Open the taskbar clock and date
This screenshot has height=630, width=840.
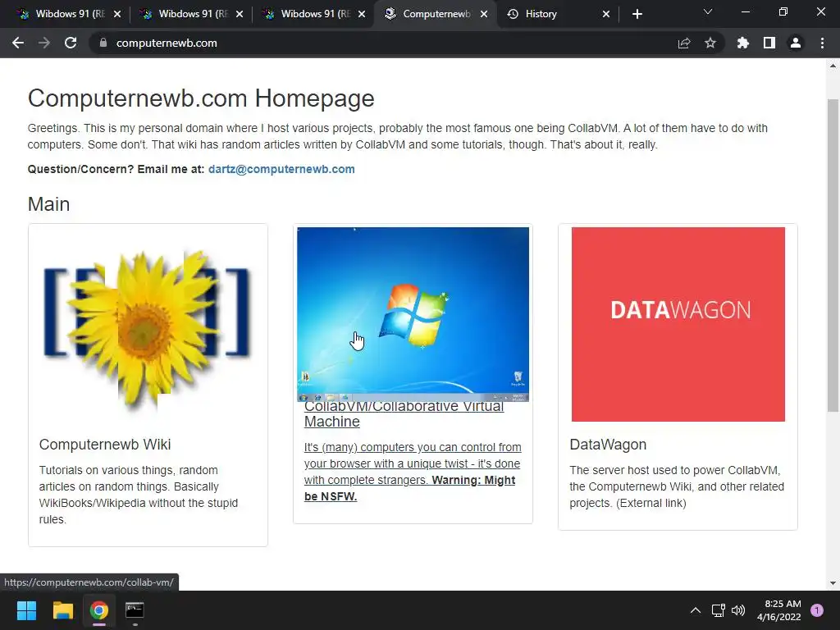tap(779, 610)
